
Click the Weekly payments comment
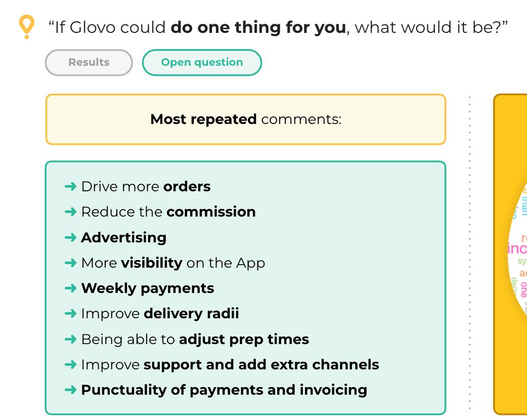tap(148, 288)
